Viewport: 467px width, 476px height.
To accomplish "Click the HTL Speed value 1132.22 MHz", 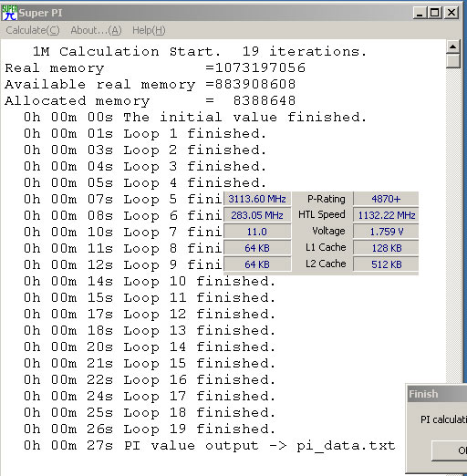I will coord(386,215).
